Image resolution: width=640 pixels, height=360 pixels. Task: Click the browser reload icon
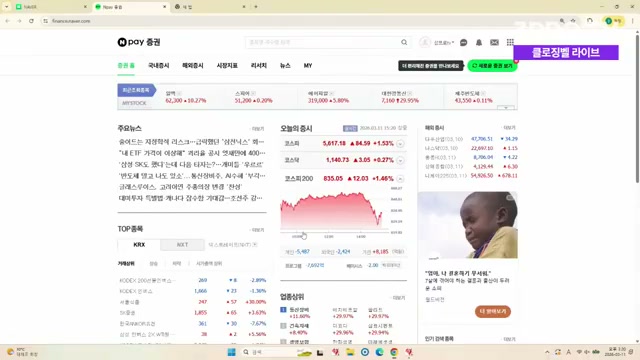[x=31, y=21]
